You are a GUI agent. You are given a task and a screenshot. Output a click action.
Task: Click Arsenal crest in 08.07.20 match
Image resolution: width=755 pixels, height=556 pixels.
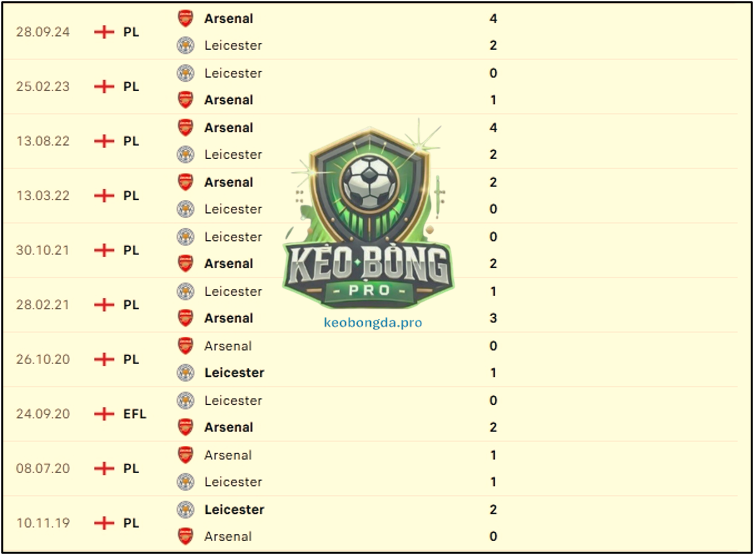click(185, 455)
